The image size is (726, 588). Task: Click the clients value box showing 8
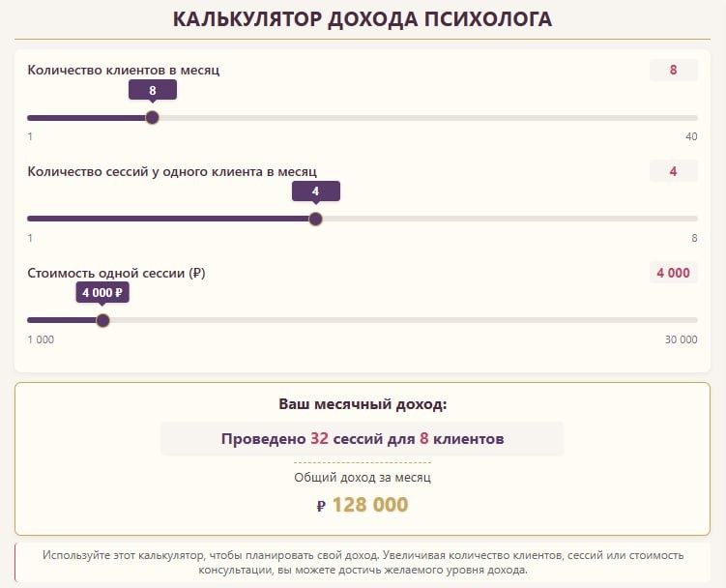673,70
